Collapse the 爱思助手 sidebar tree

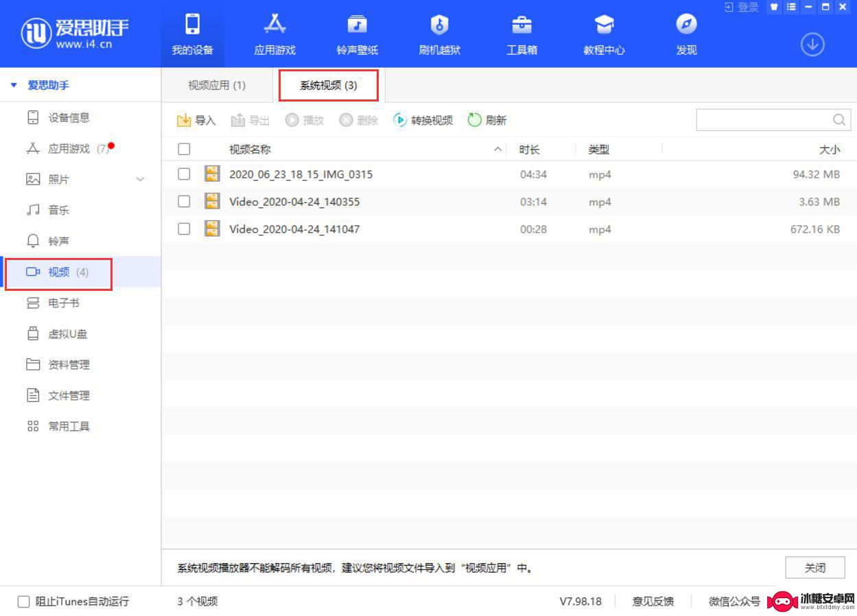tap(14, 86)
